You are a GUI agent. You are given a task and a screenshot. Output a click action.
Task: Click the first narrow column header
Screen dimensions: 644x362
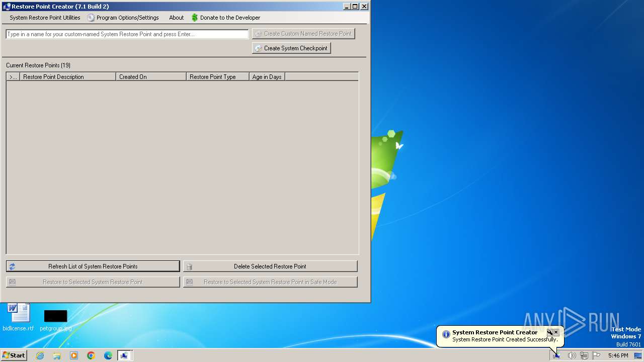click(x=13, y=77)
